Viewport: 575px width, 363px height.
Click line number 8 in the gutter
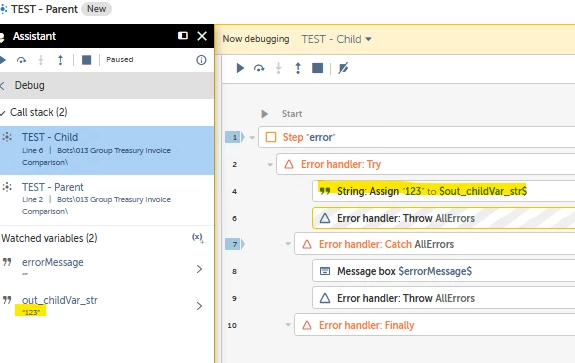pos(234,272)
